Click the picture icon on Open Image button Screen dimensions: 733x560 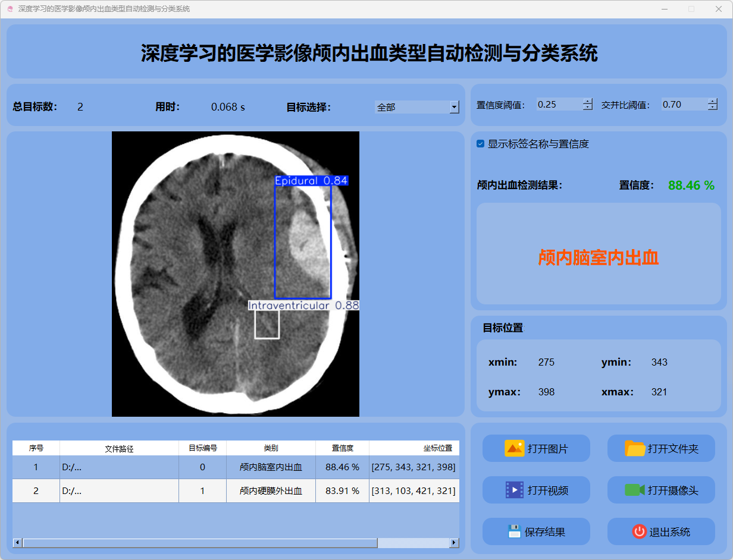click(514, 448)
